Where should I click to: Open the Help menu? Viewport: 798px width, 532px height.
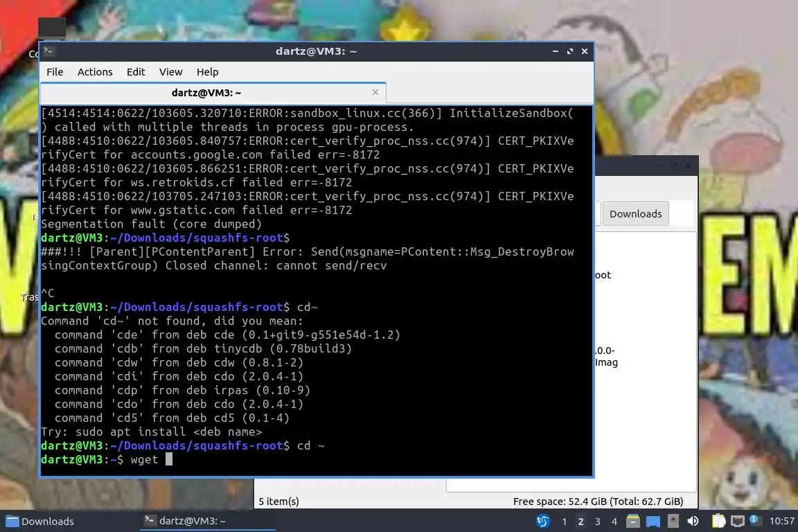(x=208, y=72)
